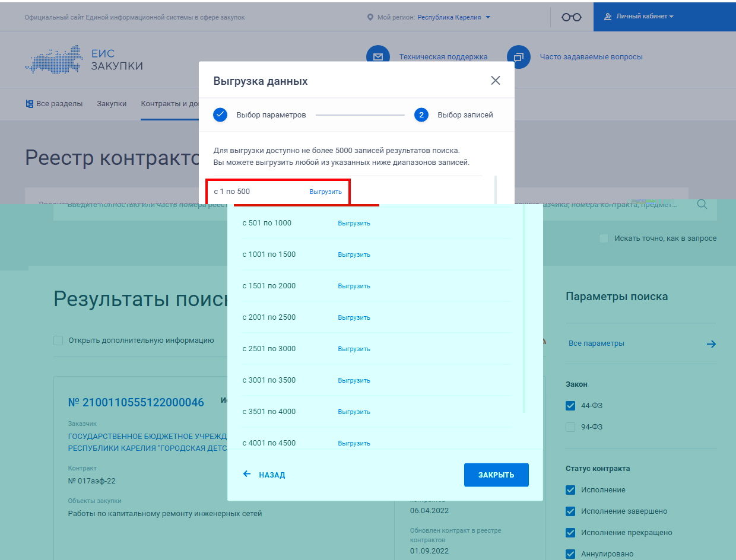Click contract number № 017аэф-22 text
The width and height of the screenshot is (736, 560).
(x=92, y=481)
